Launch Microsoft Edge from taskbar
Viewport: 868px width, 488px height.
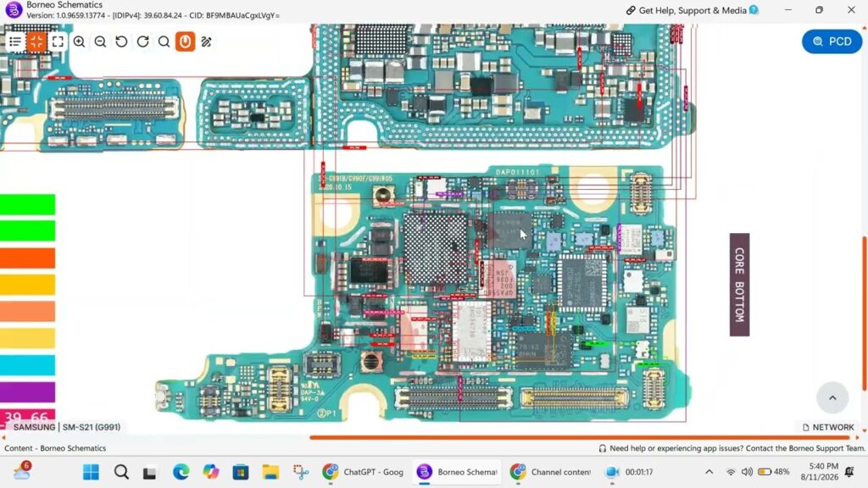181,472
